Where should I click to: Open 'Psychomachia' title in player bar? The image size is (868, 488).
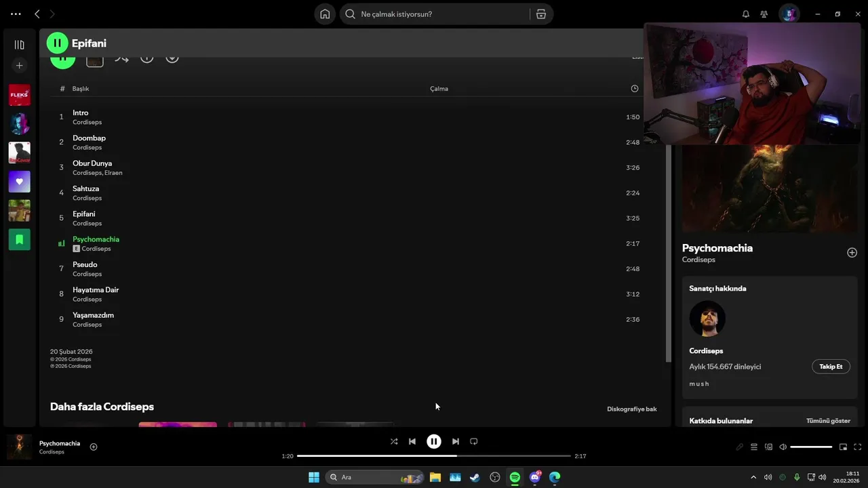click(x=60, y=443)
